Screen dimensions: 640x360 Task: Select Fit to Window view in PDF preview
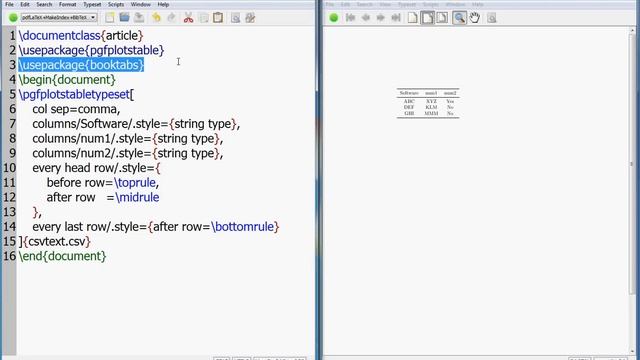coord(442,18)
